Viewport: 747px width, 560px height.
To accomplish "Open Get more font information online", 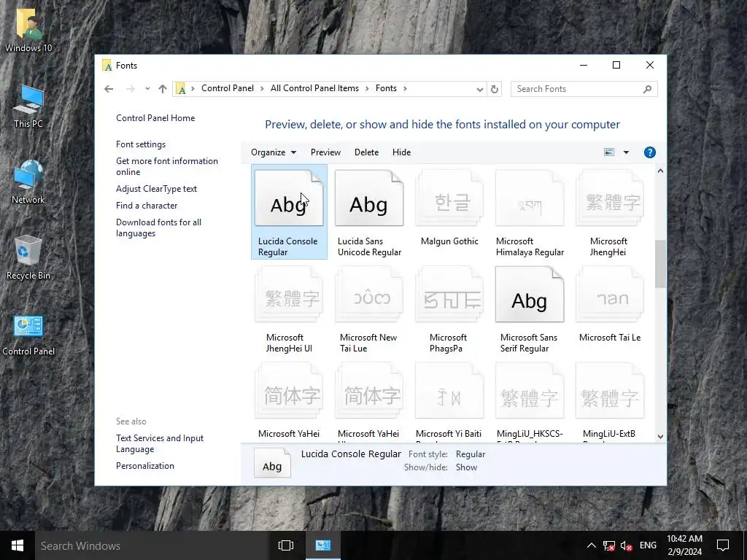I will [x=167, y=167].
